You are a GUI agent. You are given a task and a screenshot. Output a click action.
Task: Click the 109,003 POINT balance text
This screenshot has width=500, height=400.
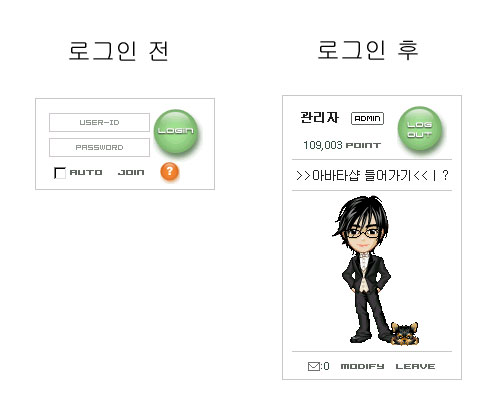click(x=342, y=145)
